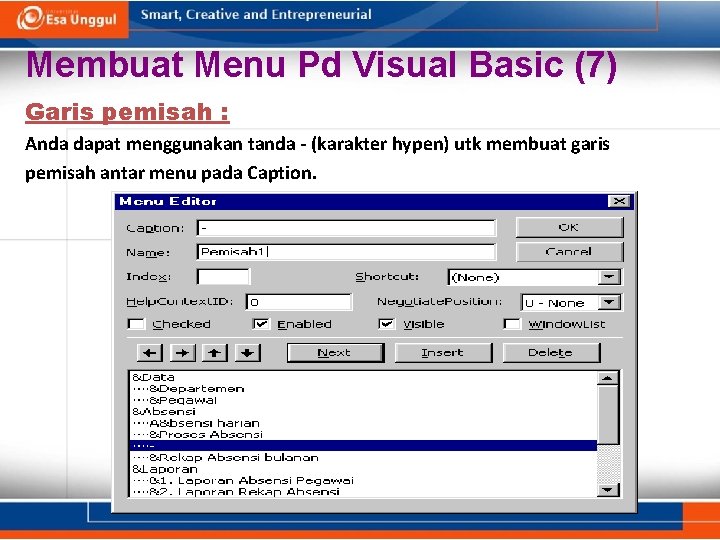Click the OK button
720x540 pixels.
click(569, 227)
